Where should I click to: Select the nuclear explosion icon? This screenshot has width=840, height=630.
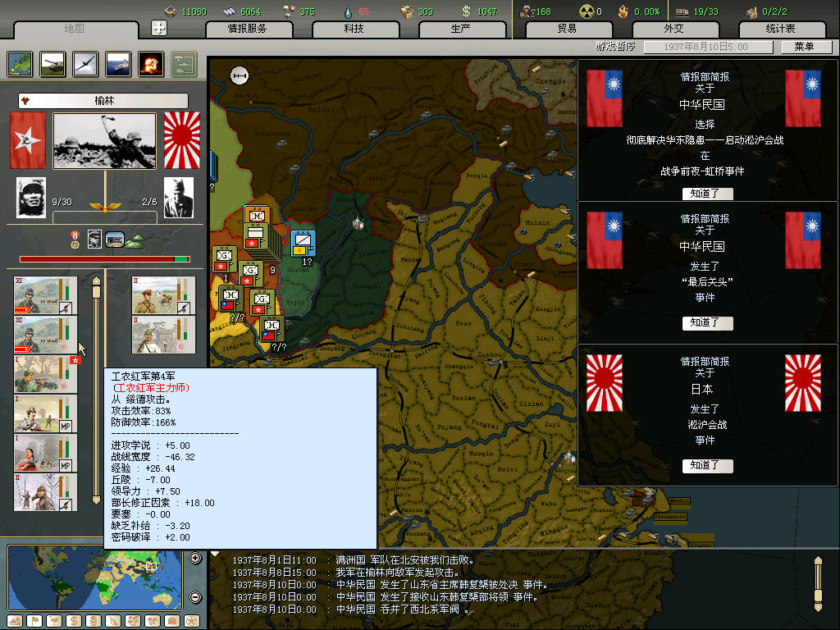[x=151, y=64]
